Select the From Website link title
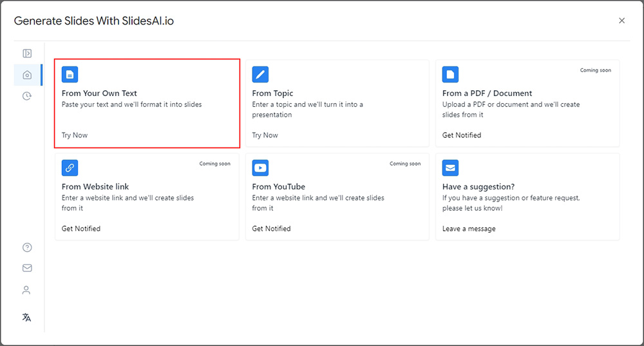 point(95,187)
